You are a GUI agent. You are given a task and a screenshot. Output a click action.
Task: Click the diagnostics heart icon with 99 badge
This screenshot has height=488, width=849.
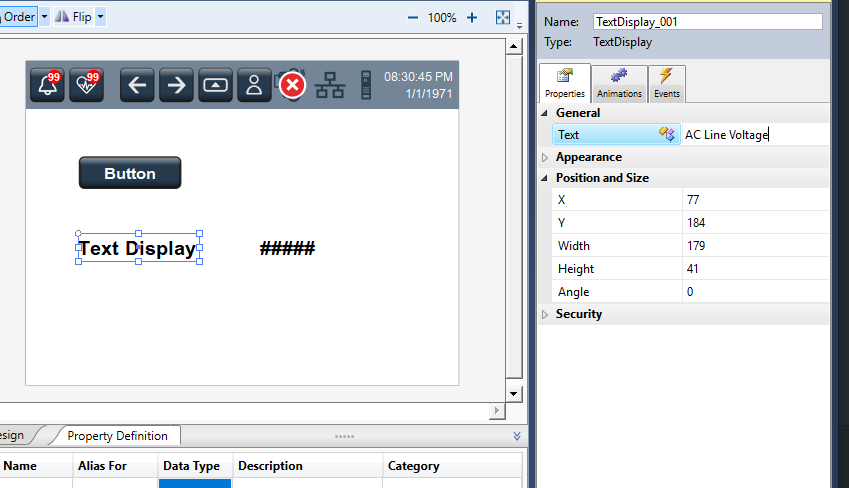87,85
